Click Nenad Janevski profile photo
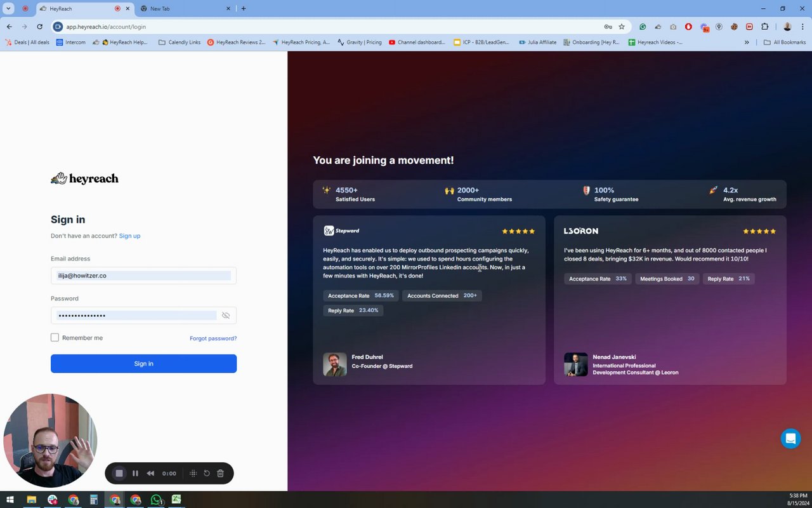This screenshot has height=508, width=812. [x=576, y=364]
